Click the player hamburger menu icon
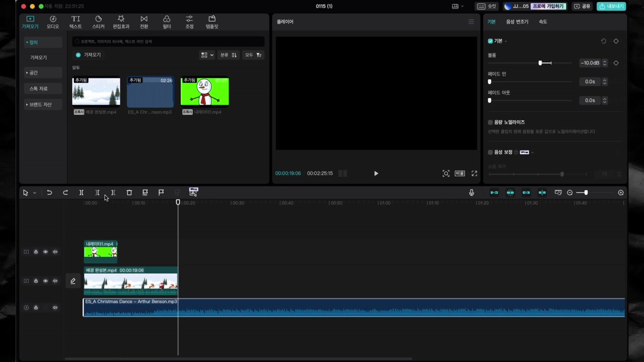 (x=471, y=22)
